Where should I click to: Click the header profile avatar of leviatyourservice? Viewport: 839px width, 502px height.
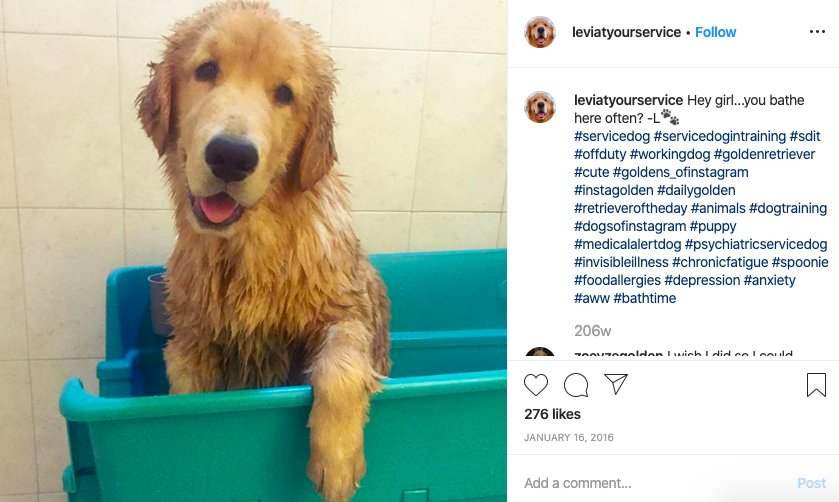click(x=539, y=32)
